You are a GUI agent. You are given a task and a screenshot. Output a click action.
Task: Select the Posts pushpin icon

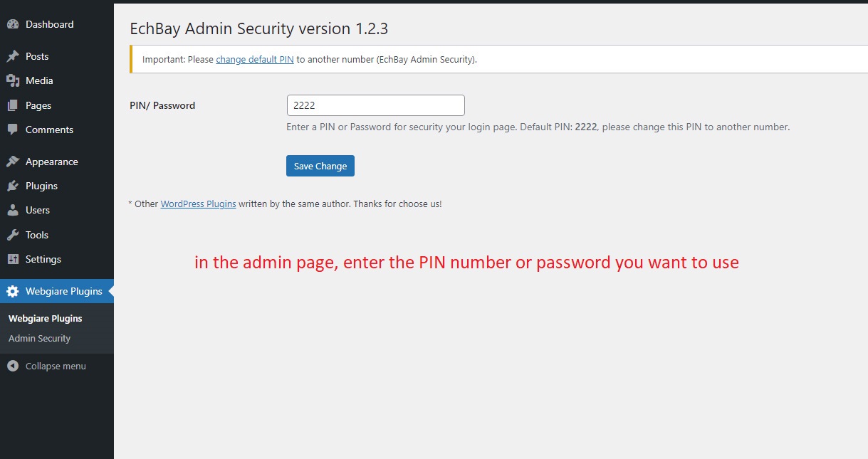point(13,56)
